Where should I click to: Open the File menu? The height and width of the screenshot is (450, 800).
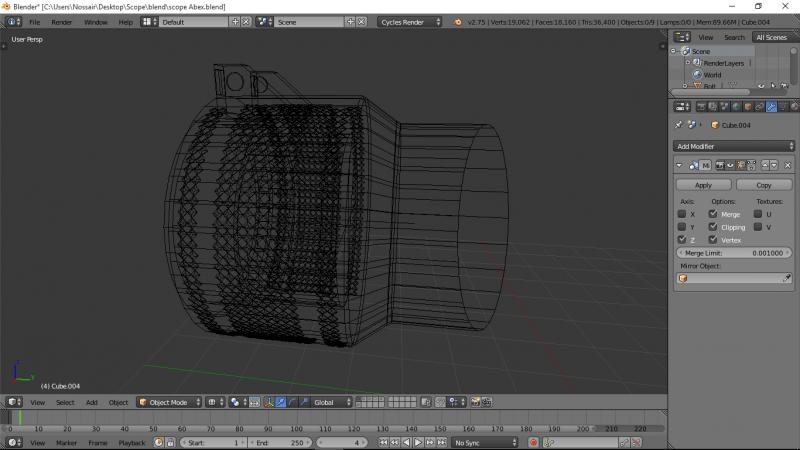(x=34, y=21)
